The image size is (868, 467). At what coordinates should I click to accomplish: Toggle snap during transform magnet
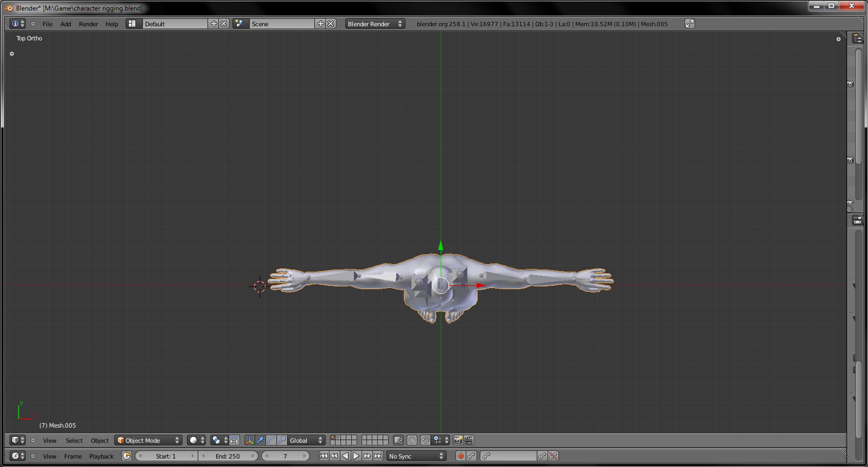pyautogui.click(x=425, y=440)
